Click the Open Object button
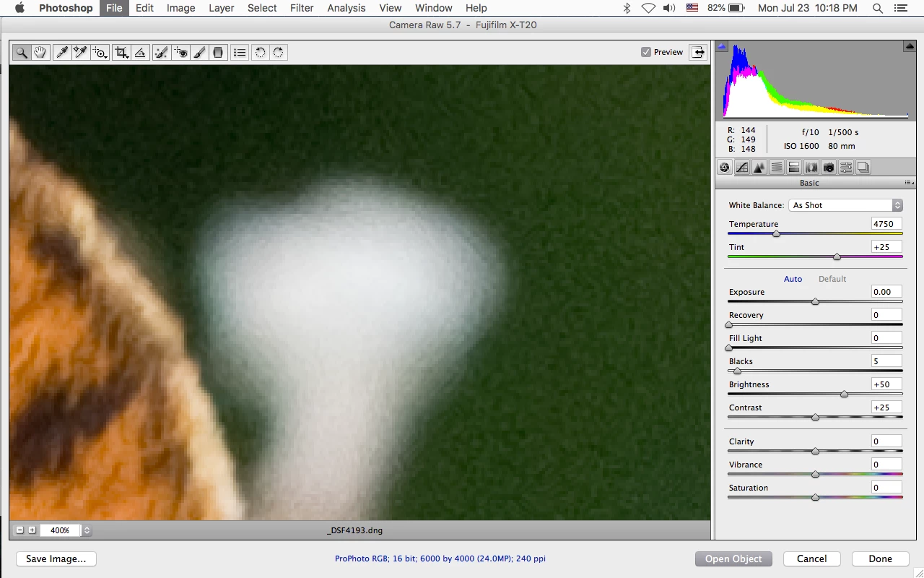The height and width of the screenshot is (578, 924). pos(733,558)
